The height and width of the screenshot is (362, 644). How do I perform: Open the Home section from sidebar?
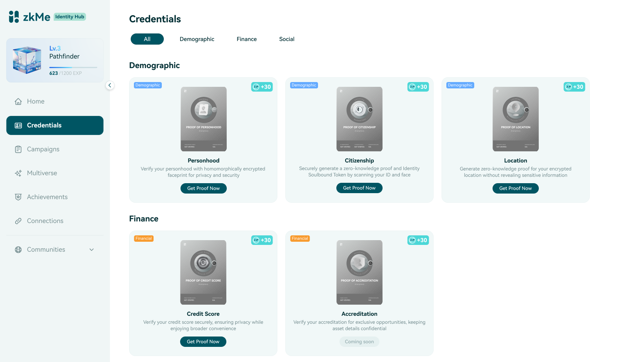coord(35,101)
